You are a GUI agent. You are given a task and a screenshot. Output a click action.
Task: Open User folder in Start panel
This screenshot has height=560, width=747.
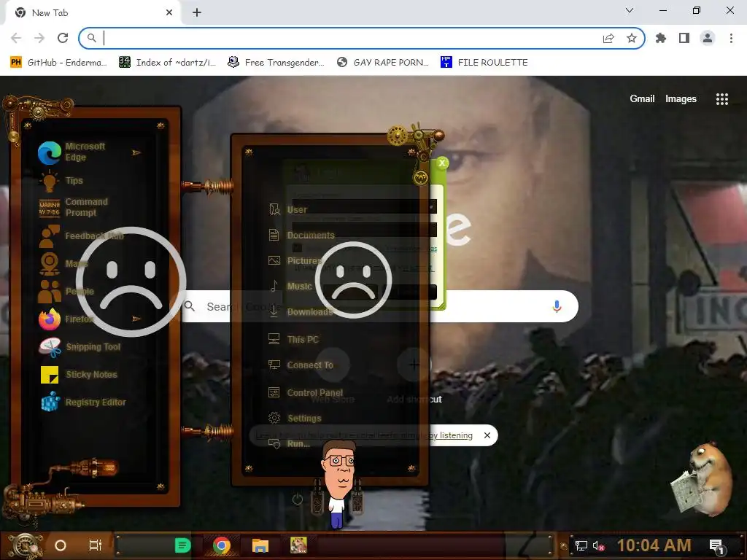(289, 209)
